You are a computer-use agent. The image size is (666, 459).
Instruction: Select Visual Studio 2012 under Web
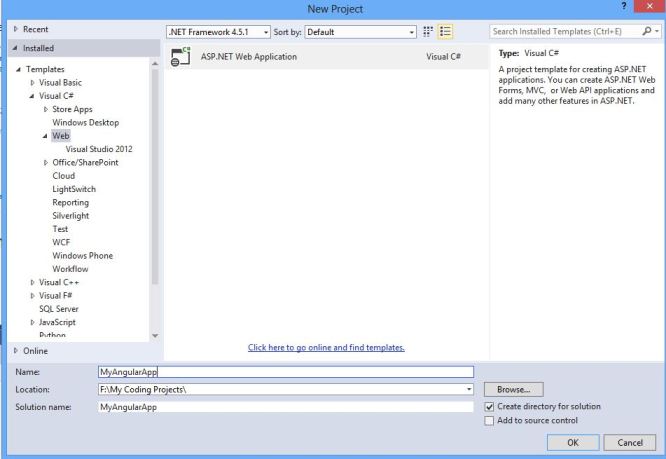tap(99, 149)
